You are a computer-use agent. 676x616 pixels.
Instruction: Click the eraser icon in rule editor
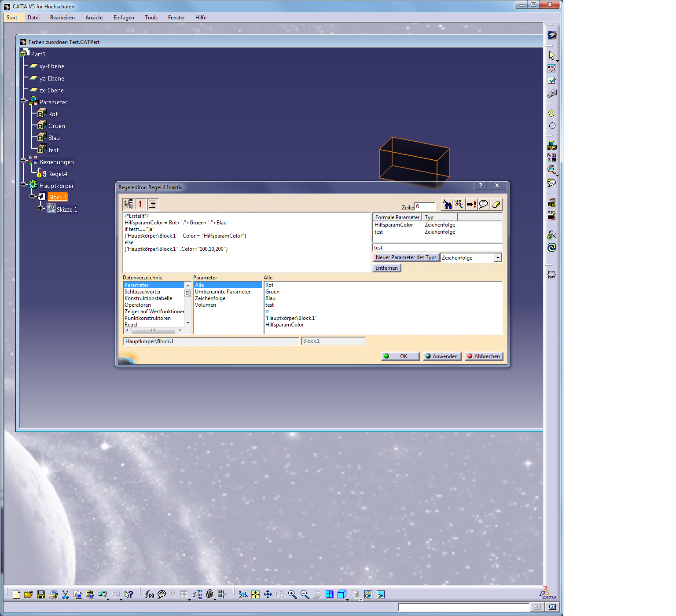pos(496,204)
